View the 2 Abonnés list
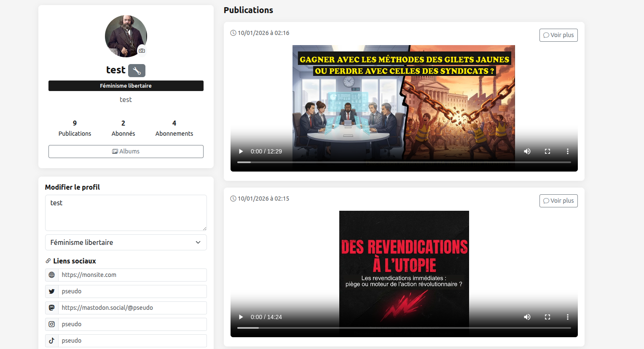The height and width of the screenshot is (349, 644). pyautogui.click(x=123, y=128)
